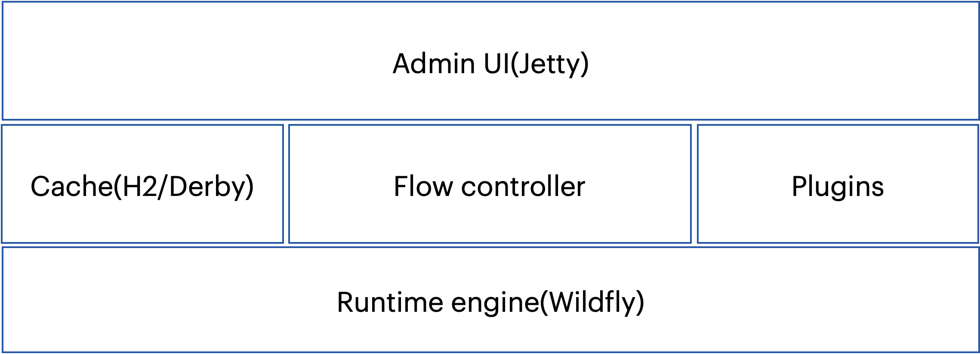The width and height of the screenshot is (980, 354).
Task: Click the word "controller"
Action: pos(523,186)
